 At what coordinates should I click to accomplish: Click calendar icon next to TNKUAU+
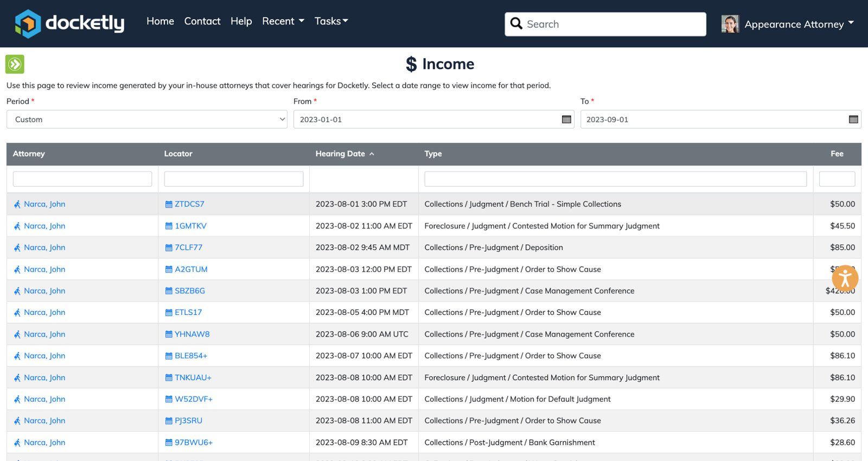[x=169, y=377]
